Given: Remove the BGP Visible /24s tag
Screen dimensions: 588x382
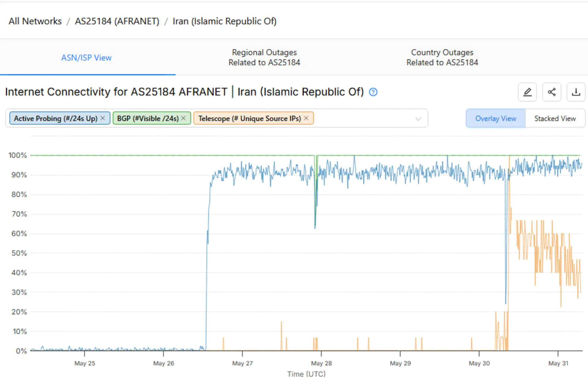Looking at the screenshot, I should (x=183, y=118).
